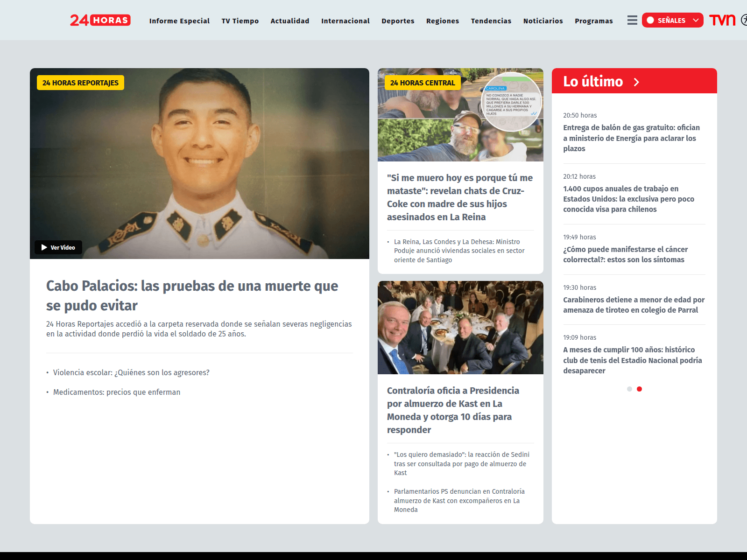The height and width of the screenshot is (560, 747).
Task: Go to the Deportes section
Action: (398, 21)
